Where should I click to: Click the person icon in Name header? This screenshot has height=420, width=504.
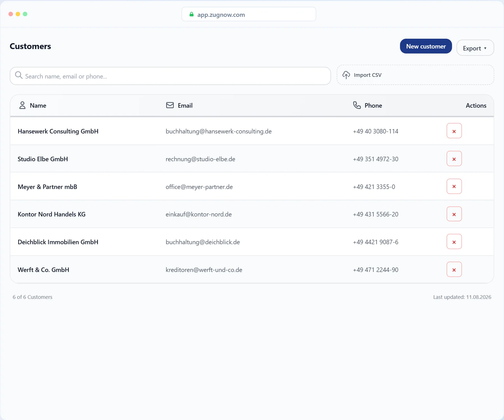[x=22, y=105]
